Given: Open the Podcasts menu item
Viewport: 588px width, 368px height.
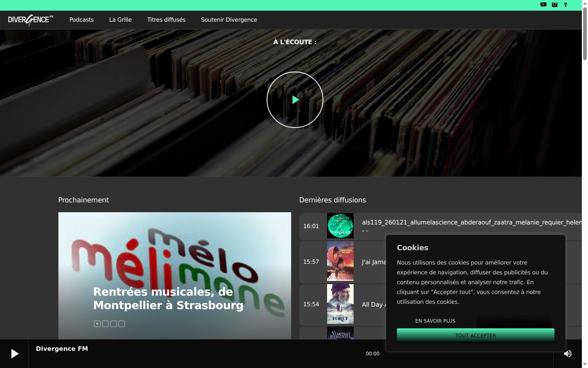Looking at the screenshot, I should (82, 20).
